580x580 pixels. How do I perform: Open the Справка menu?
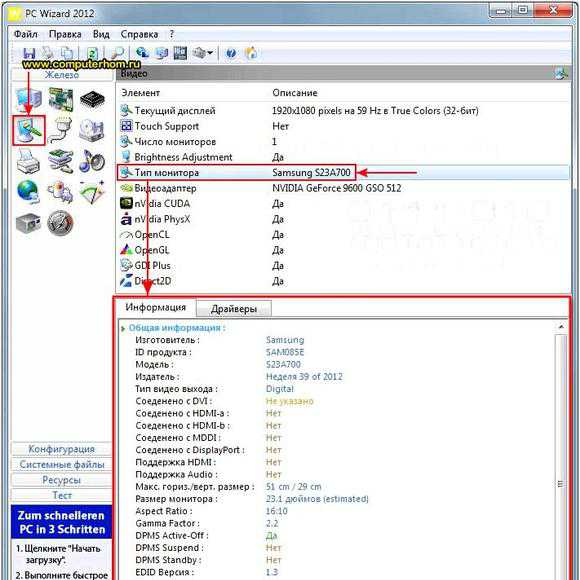point(139,34)
